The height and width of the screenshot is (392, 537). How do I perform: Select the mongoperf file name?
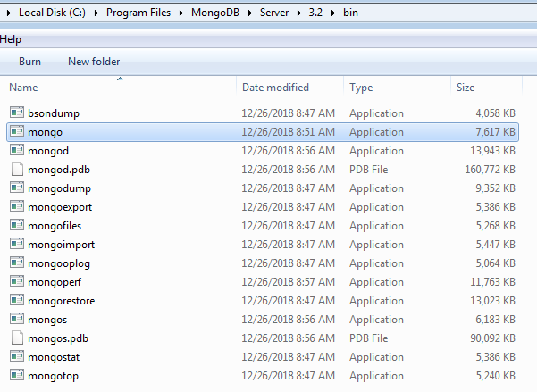click(55, 282)
